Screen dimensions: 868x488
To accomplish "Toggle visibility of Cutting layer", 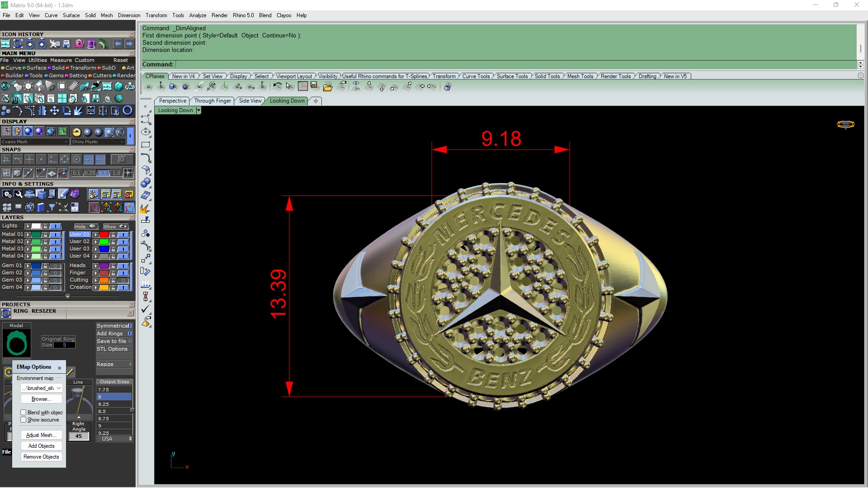I will tap(123, 280).
